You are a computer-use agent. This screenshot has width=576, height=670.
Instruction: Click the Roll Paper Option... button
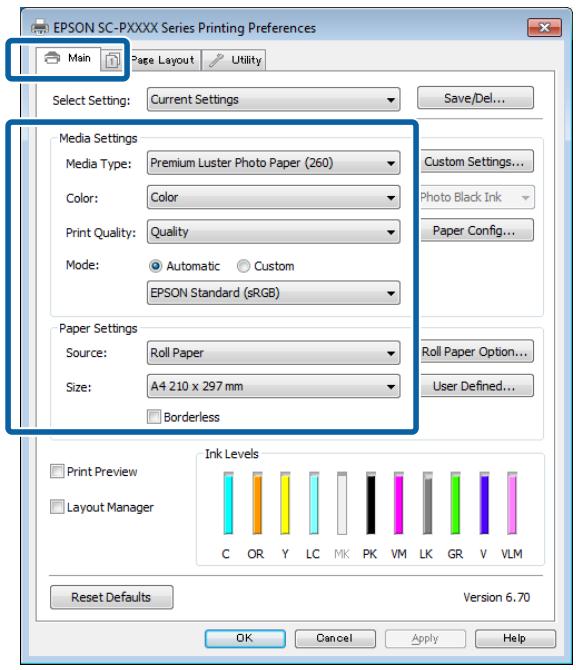477,352
